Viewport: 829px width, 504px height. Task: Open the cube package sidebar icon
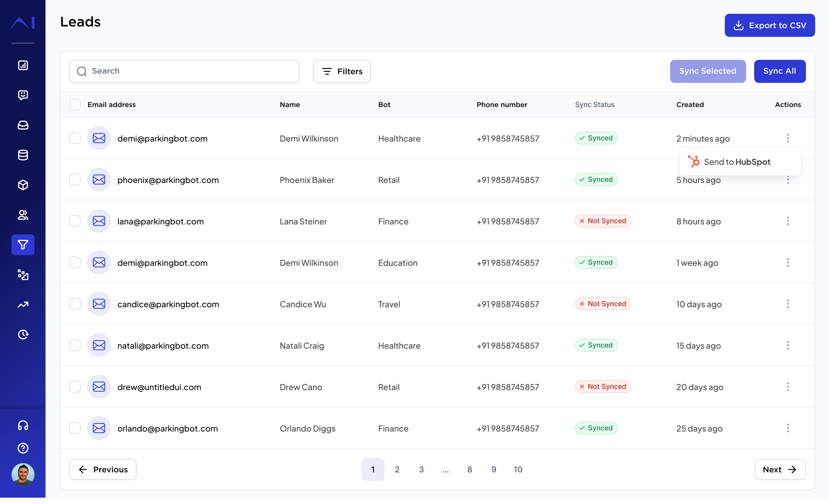23,185
